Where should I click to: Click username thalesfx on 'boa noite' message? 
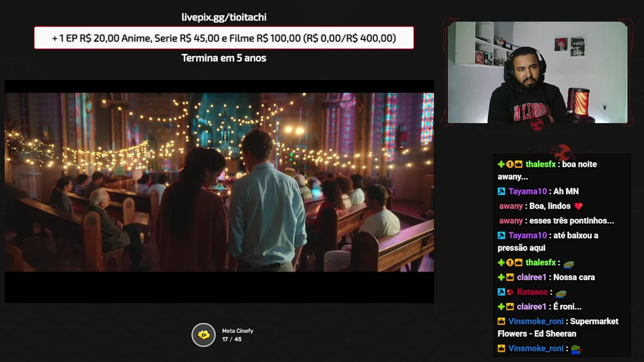(x=540, y=164)
